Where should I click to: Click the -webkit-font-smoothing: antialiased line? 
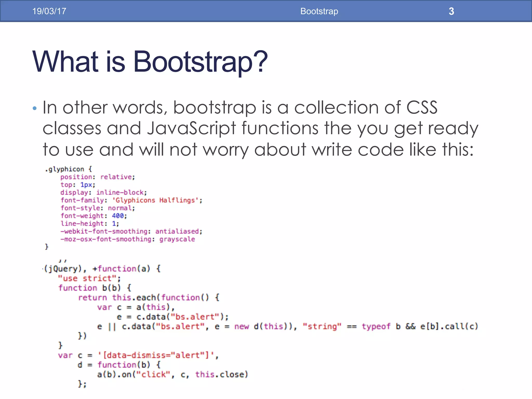point(131,231)
